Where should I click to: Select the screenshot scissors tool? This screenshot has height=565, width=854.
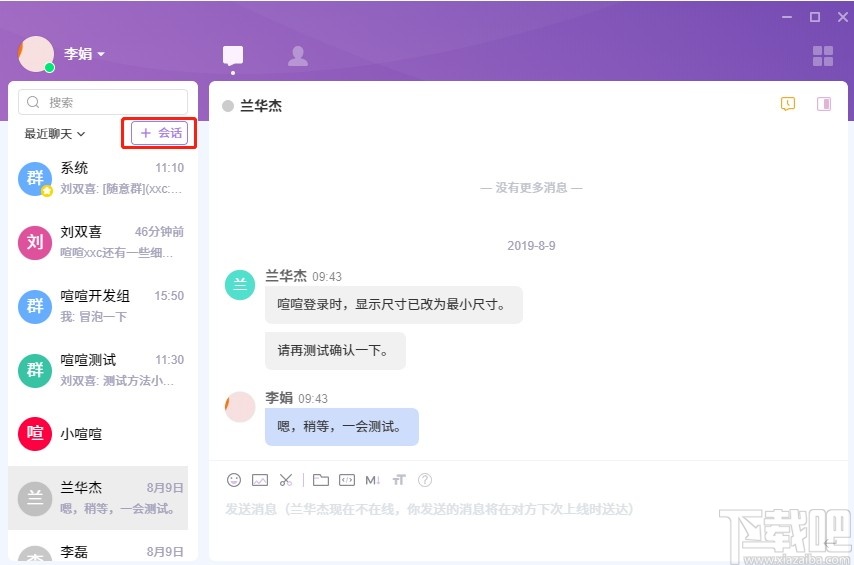pyautogui.click(x=286, y=480)
